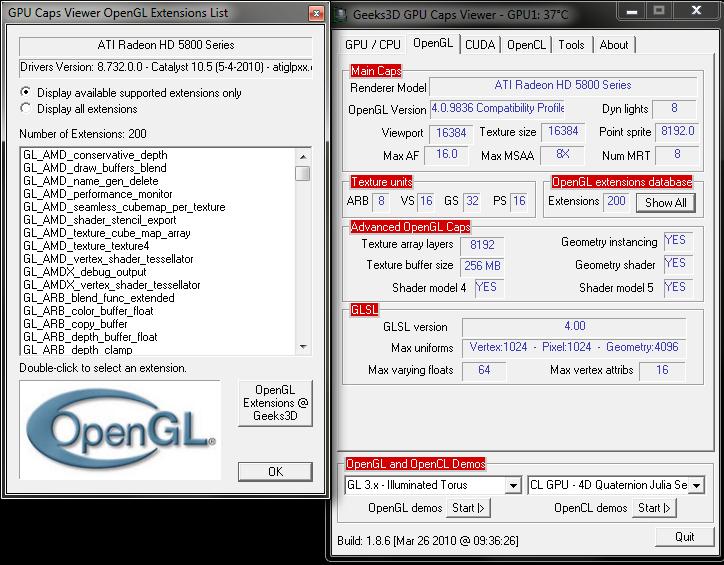This screenshot has height=565, width=724.
Task: Click the Build 1.8.6 status text
Action: click(x=428, y=541)
